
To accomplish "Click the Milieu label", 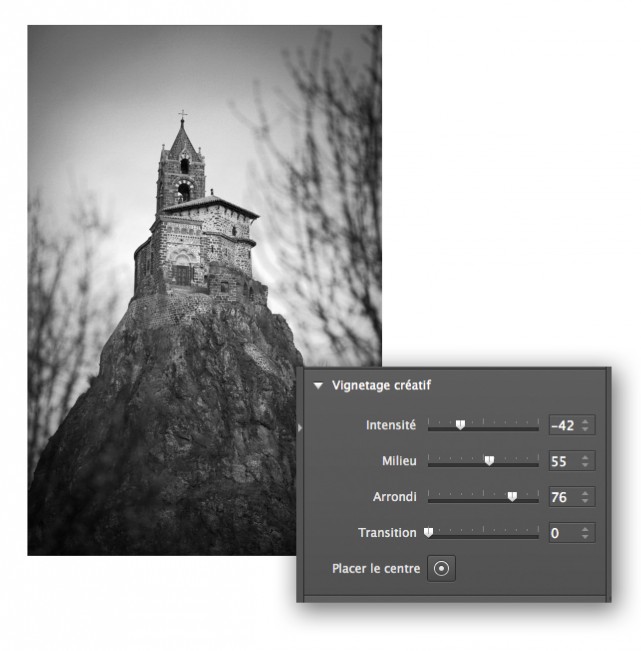I will click(399, 461).
